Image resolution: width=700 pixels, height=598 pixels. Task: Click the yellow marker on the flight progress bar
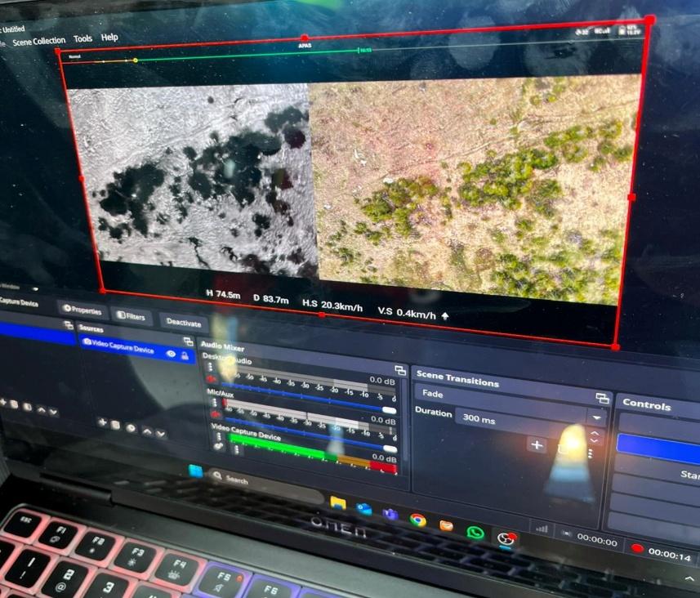(x=136, y=60)
